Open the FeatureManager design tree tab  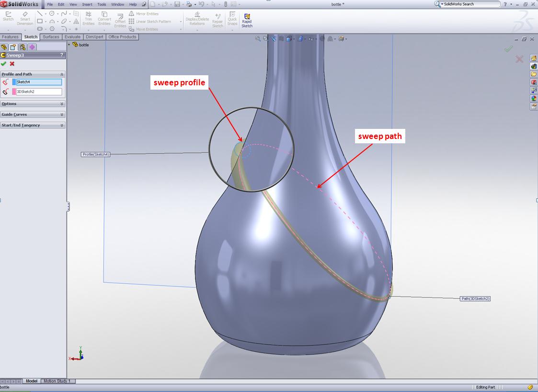[x=4, y=47]
